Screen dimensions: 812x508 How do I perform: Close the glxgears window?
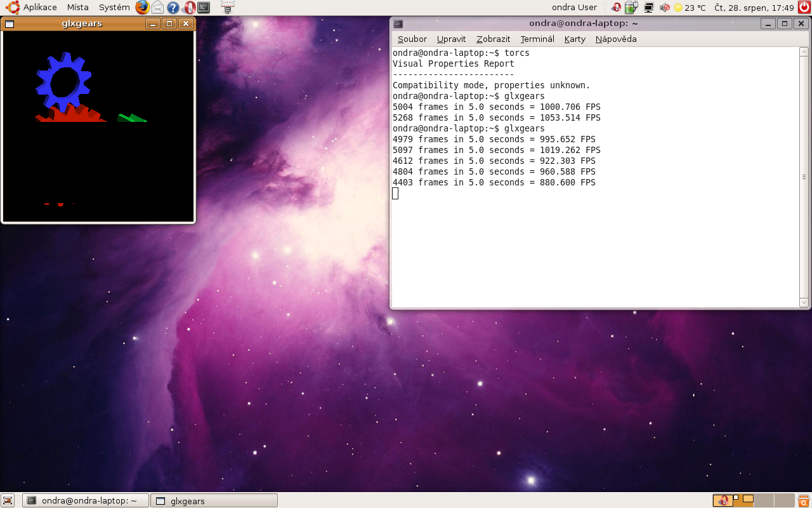[x=185, y=23]
